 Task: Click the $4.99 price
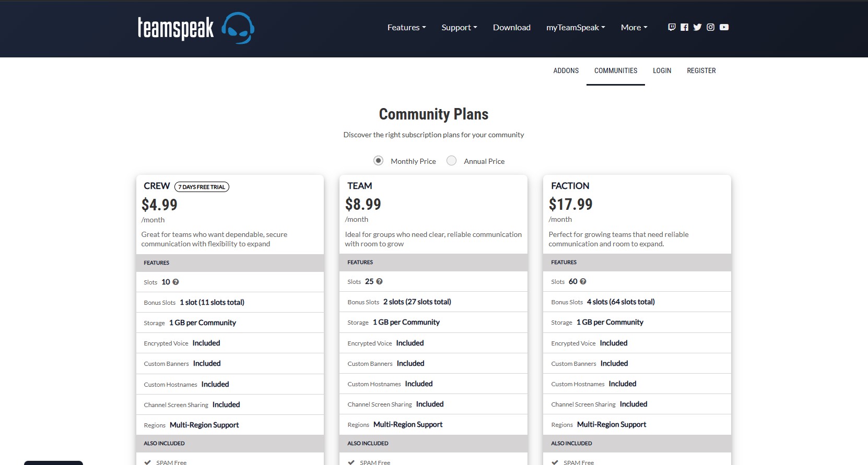(x=159, y=205)
